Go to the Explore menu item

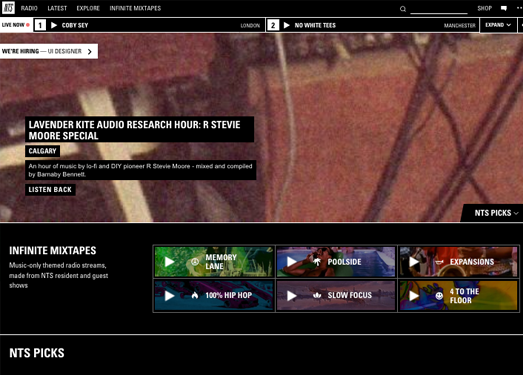point(88,8)
